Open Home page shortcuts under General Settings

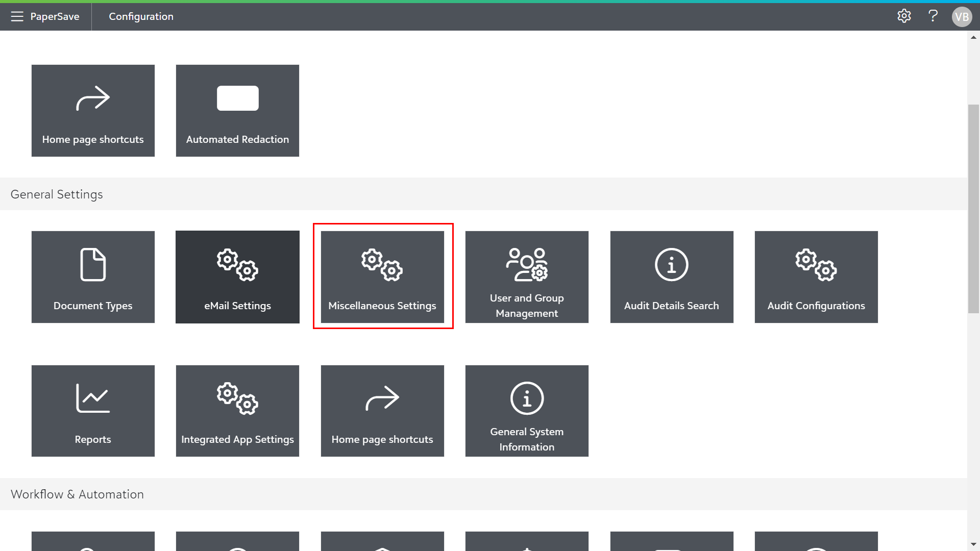(382, 411)
